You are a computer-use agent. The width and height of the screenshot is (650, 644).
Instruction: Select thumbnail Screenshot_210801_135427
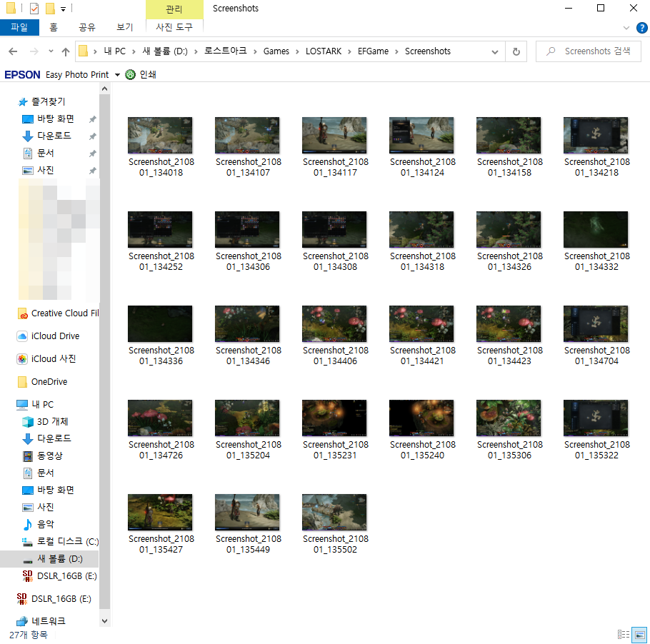point(160,512)
